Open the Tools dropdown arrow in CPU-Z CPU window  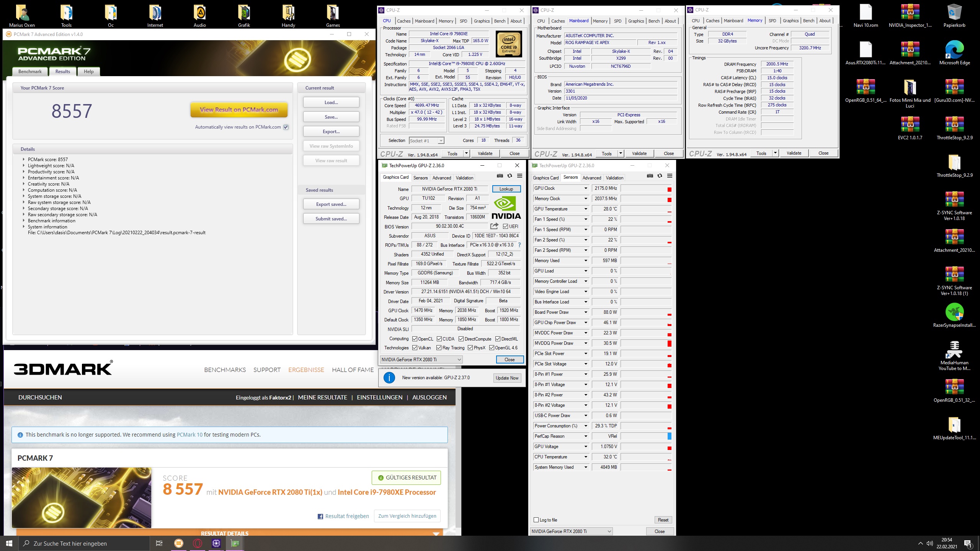pyautogui.click(x=466, y=153)
